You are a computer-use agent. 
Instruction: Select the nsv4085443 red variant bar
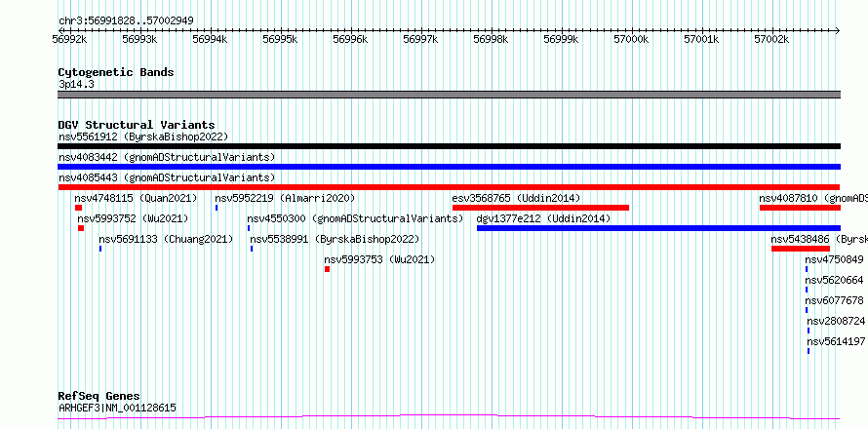449,187
